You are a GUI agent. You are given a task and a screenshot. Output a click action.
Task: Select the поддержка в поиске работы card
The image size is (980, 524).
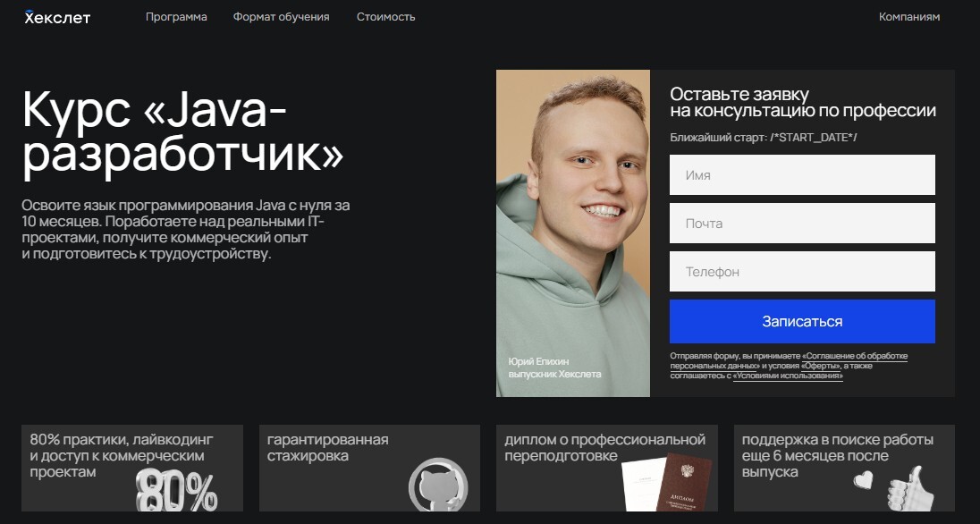844,469
